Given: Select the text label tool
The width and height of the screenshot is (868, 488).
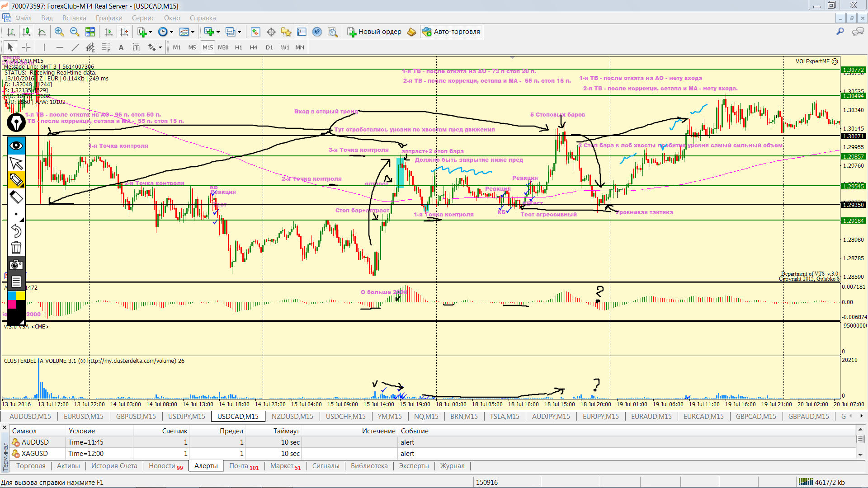Looking at the screenshot, I should point(137,47).
